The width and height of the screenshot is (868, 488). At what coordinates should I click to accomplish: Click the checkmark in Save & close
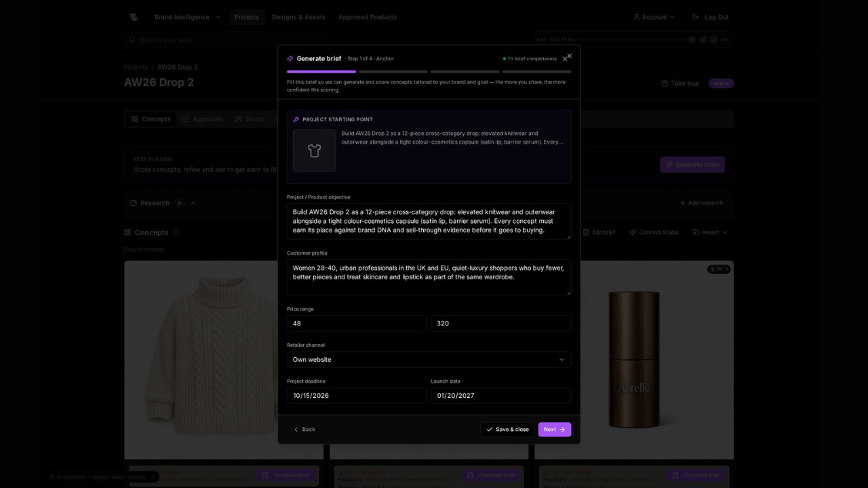(490, 430)
